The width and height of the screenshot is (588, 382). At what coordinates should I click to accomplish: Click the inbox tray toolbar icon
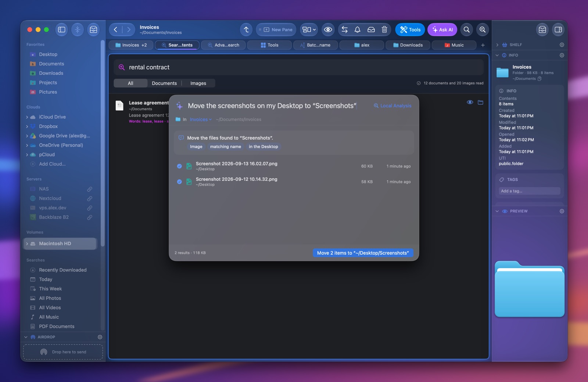371,30
